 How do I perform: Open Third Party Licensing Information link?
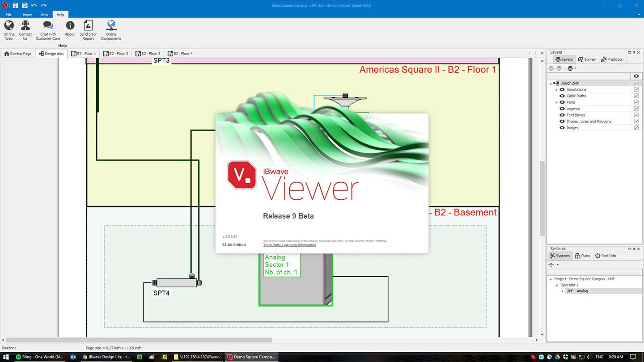pyautogui.click(x=289, y=245)
